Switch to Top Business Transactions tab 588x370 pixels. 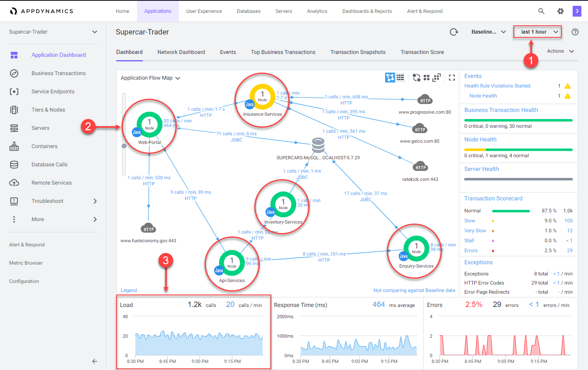point(283,52)
